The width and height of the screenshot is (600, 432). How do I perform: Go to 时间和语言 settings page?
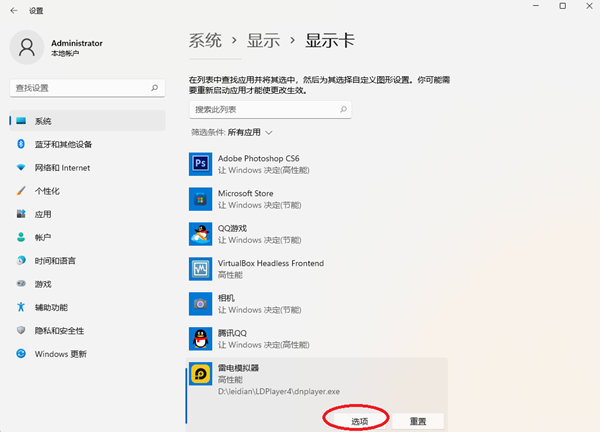(88, 260)
